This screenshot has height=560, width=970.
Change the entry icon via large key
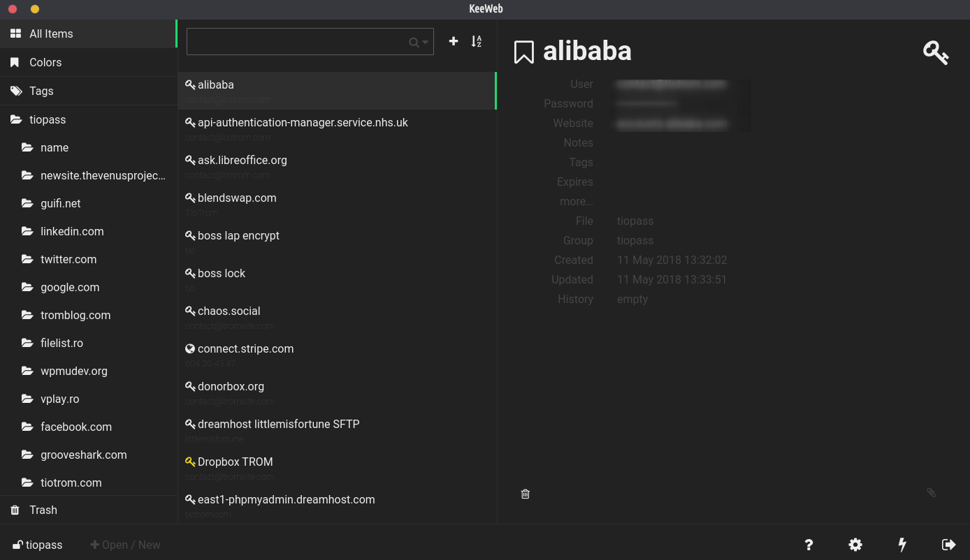pos(936,52)
